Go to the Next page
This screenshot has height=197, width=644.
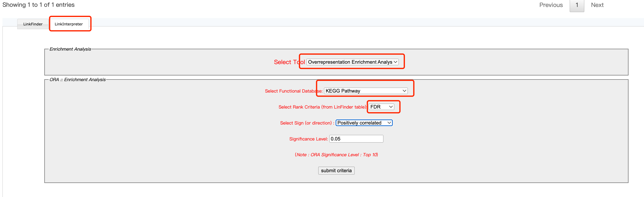[597, 5]
